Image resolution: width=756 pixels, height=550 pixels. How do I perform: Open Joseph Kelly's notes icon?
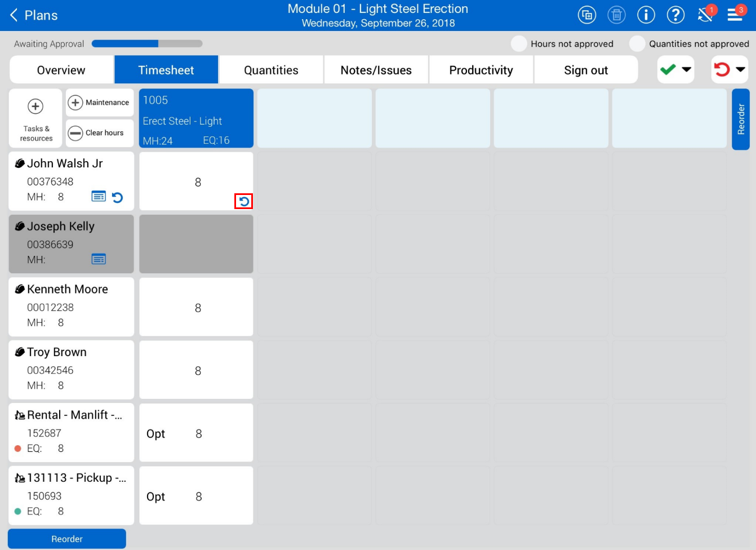point(99,259)
